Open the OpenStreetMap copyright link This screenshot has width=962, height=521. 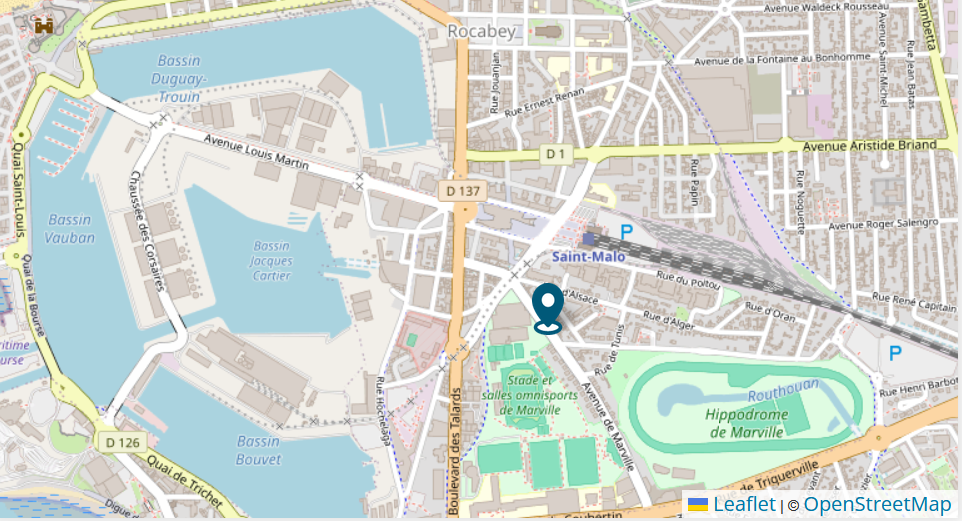point(877,504)
